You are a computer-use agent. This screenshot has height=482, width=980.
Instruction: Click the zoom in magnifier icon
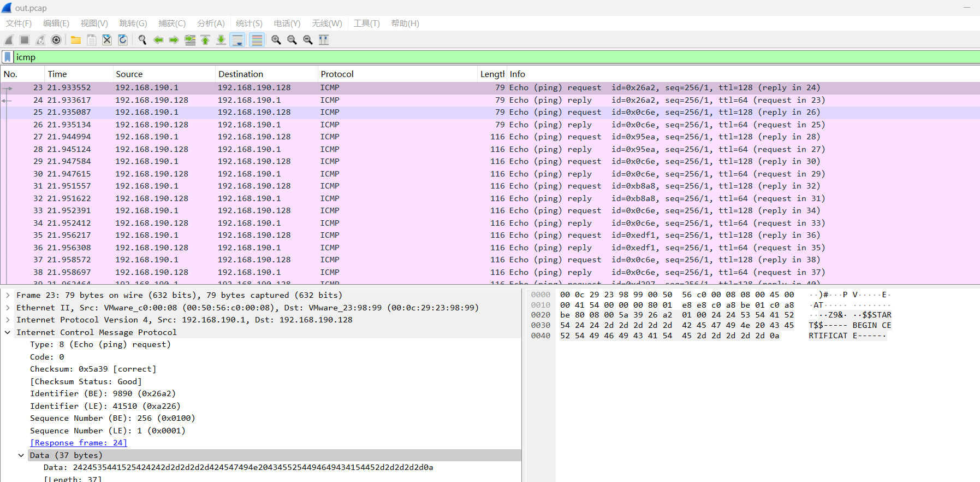click(x=276, y=40)
